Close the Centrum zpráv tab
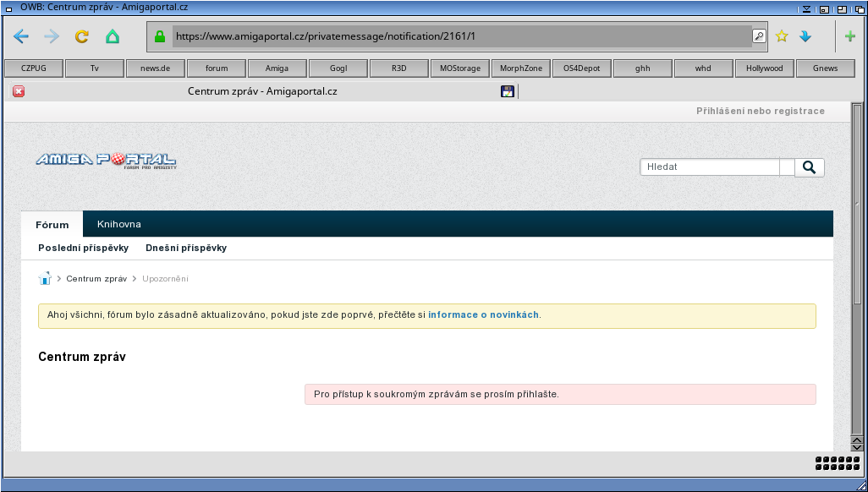Image resolution: width=868 pixels, height=492 pixels. (x=19, y=91)
